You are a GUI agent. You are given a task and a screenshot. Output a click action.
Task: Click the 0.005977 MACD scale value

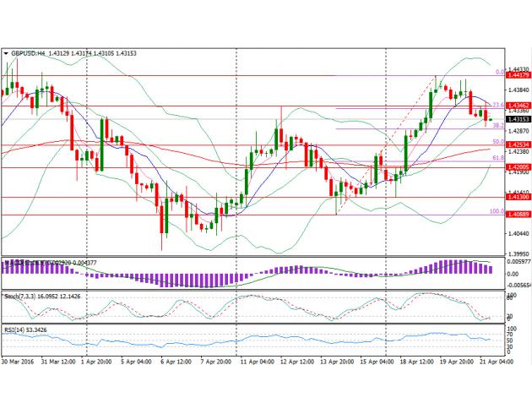point(518,262)
